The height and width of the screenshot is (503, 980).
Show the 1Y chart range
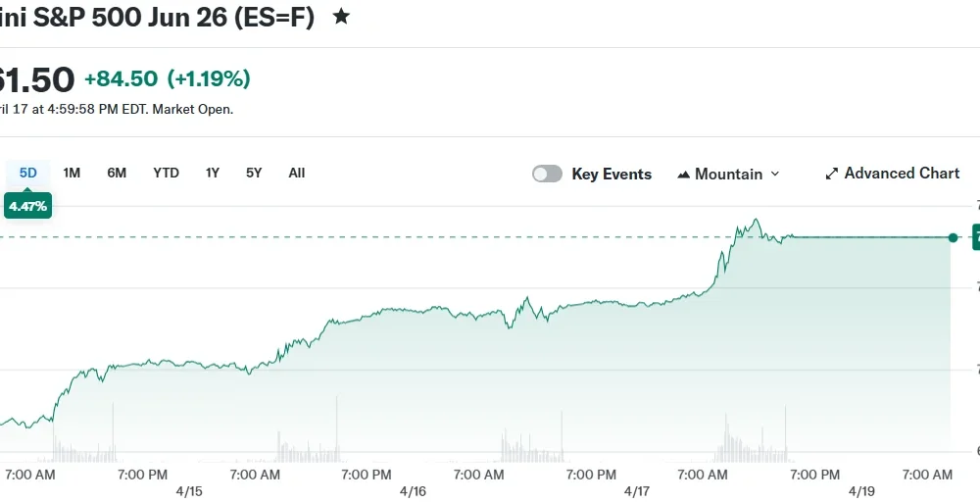pyautogui.click(x=213, y=173)
